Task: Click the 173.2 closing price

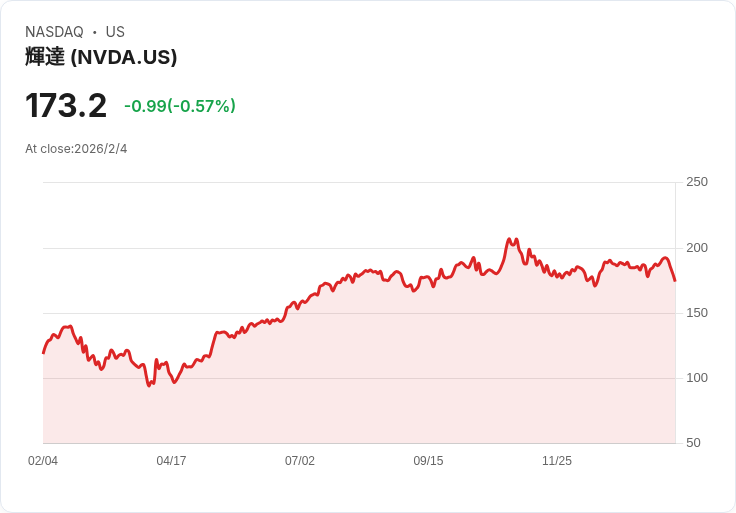Action: coord(66,106)
